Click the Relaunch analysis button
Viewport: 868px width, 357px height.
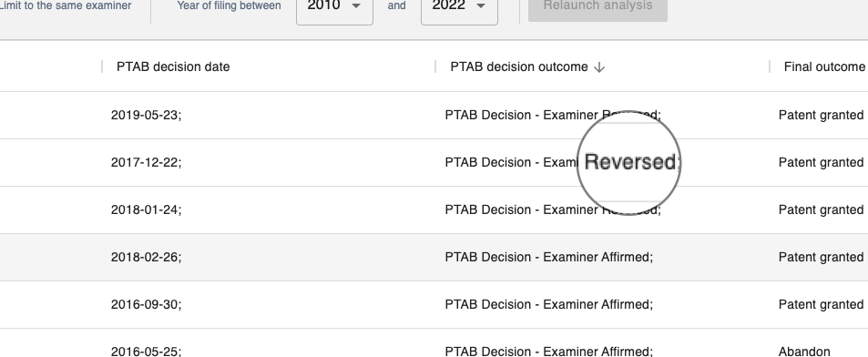pos(597,6)
